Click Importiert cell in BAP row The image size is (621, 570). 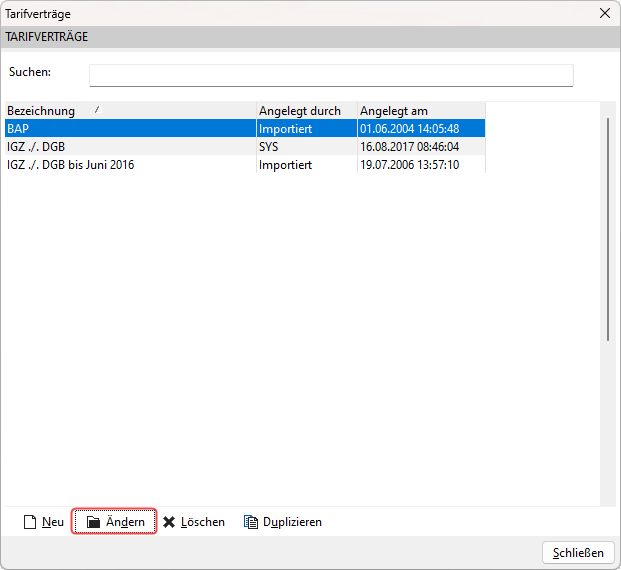tap(307, 128)
